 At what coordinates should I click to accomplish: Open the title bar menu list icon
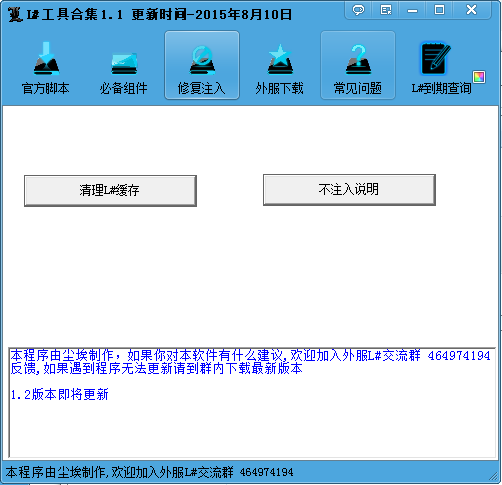click(x=386, y=10)
